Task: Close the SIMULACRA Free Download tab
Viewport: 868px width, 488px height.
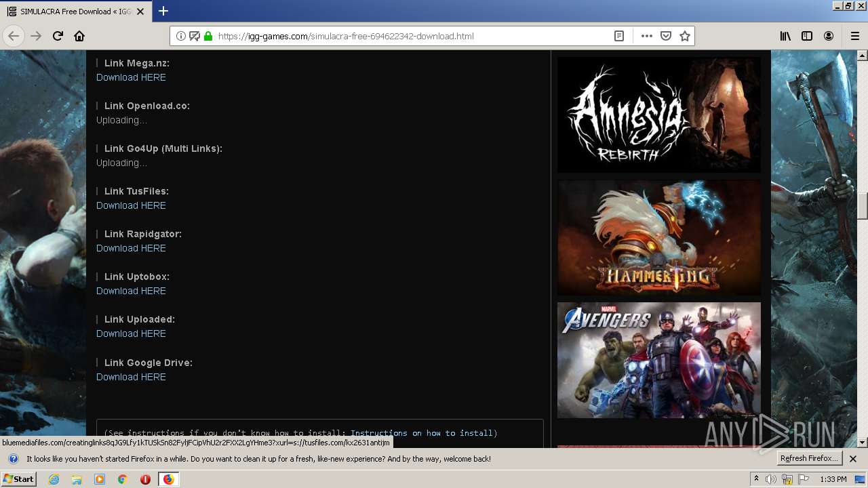Action: pyautogui.click(x=140, y=12)
